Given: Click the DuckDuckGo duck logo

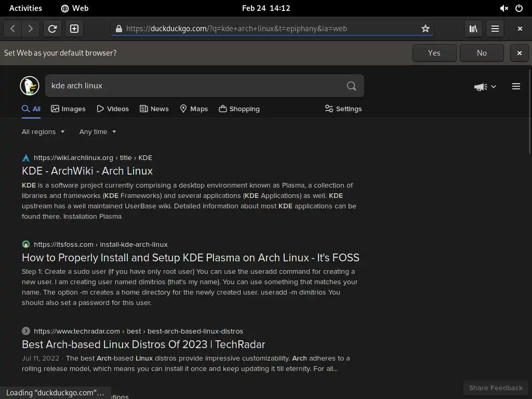Looking at the screenshot, I should coord(30,86).
